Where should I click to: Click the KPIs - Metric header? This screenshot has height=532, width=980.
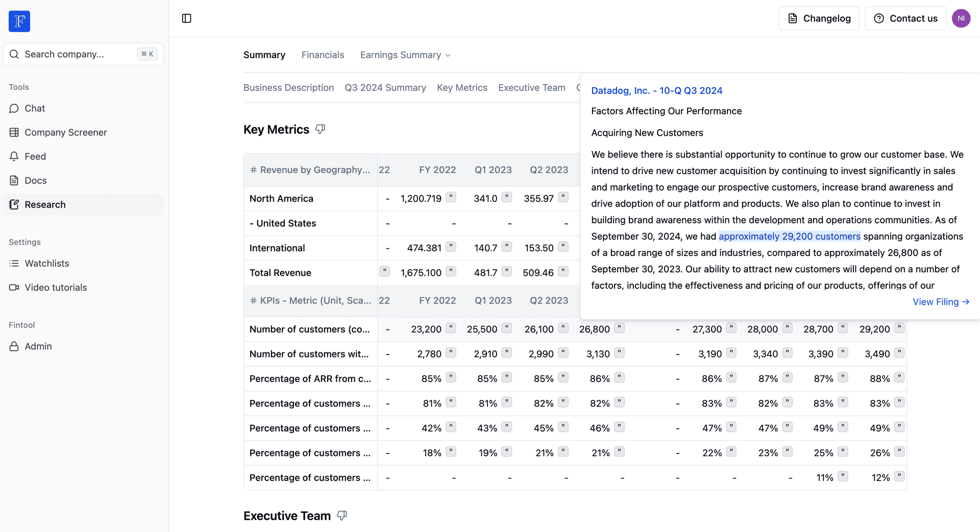coord(310,300)
